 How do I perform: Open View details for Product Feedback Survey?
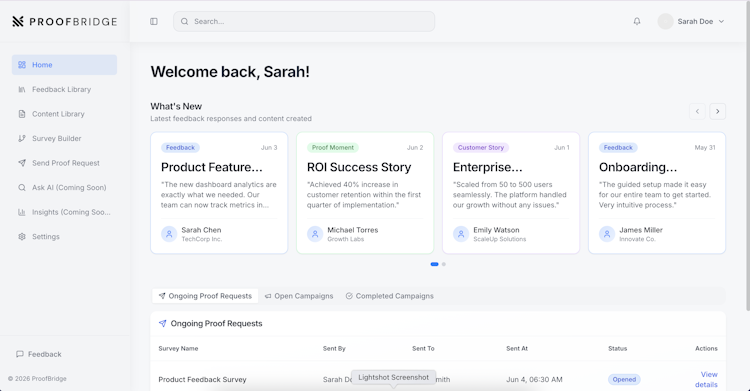706,380
